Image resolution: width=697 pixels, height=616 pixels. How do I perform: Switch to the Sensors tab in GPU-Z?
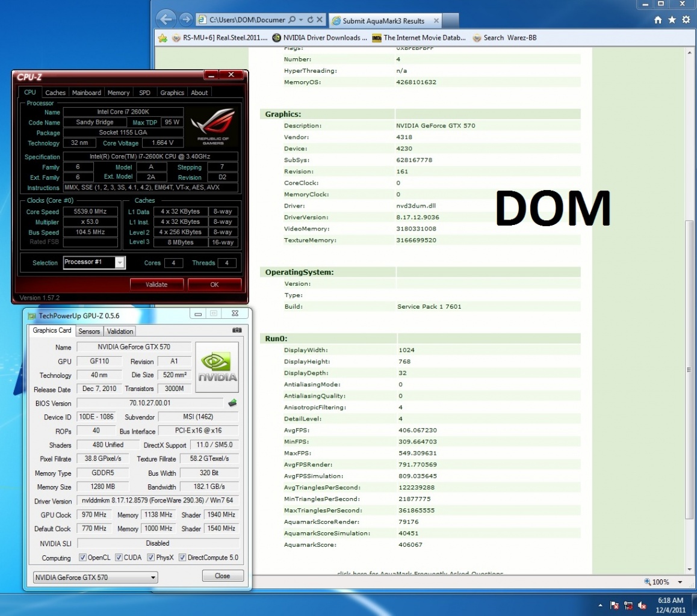point(89,331)
